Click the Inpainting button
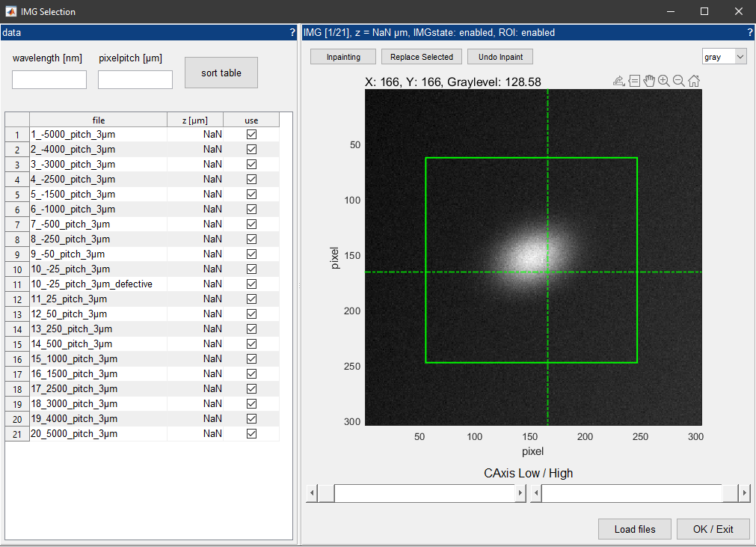Image resolution: width=756 pixels, height=547 pixels. pyautogui.click(x=343, y=57)
